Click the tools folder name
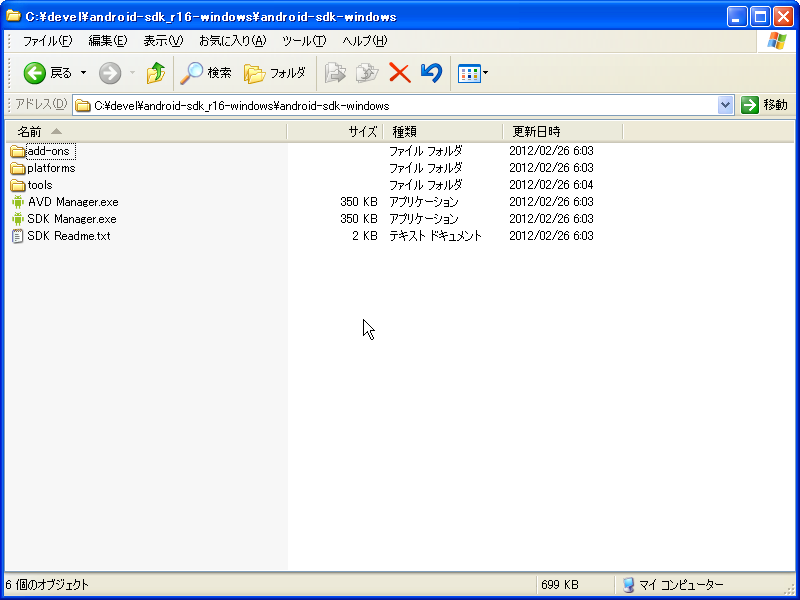The image size is (800, 600). pyautogui.click(x=40, y=185)
